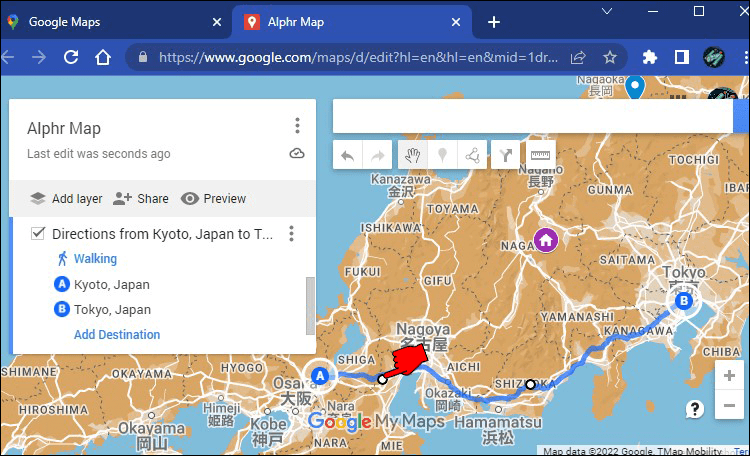Toggle the browser side panel
Viewport: 750px width, 456px height.
(x=682, y=57)
